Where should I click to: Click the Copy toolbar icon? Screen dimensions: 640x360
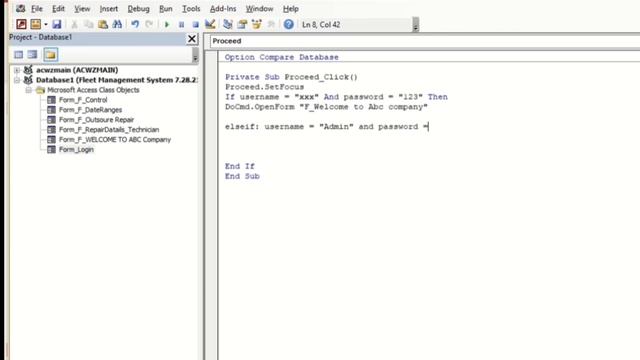point(89,24)
